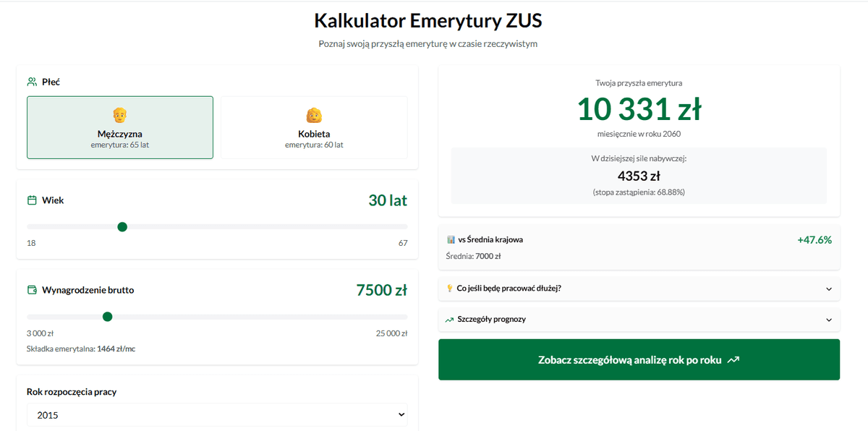
Task: Click the man emoji on the Mężczyzna card
Action: point(119,114)
